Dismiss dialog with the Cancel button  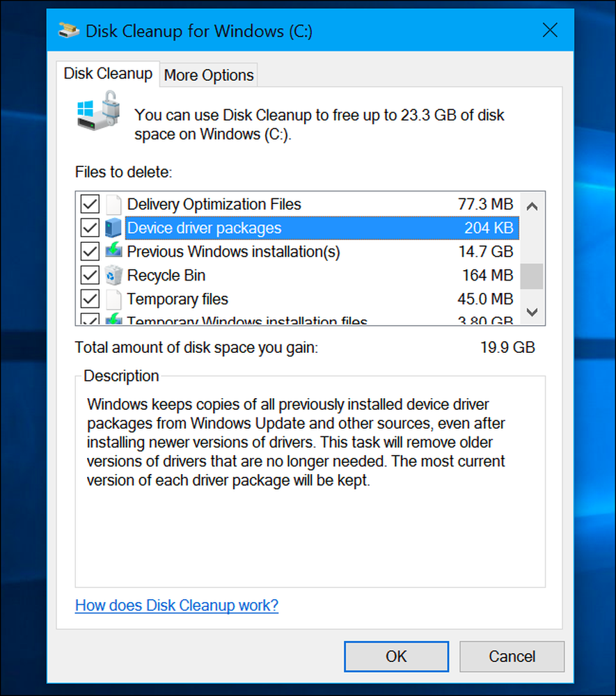click(512, 656)
